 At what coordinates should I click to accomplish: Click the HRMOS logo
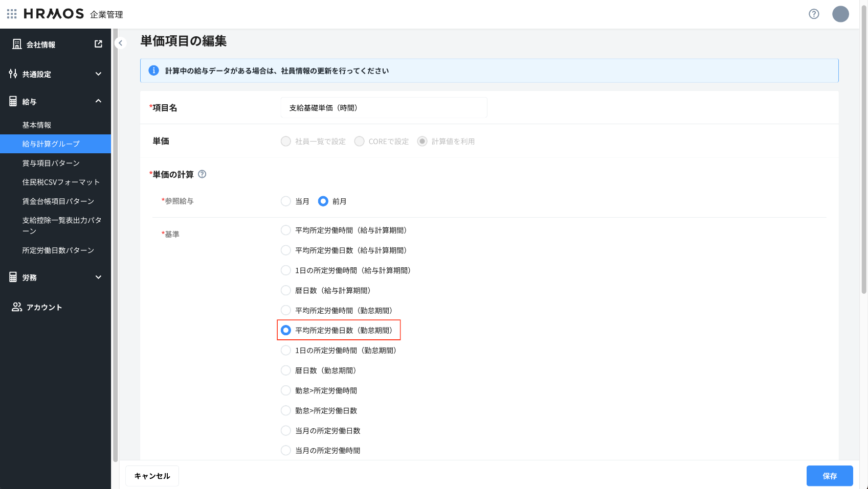[54, 14]
